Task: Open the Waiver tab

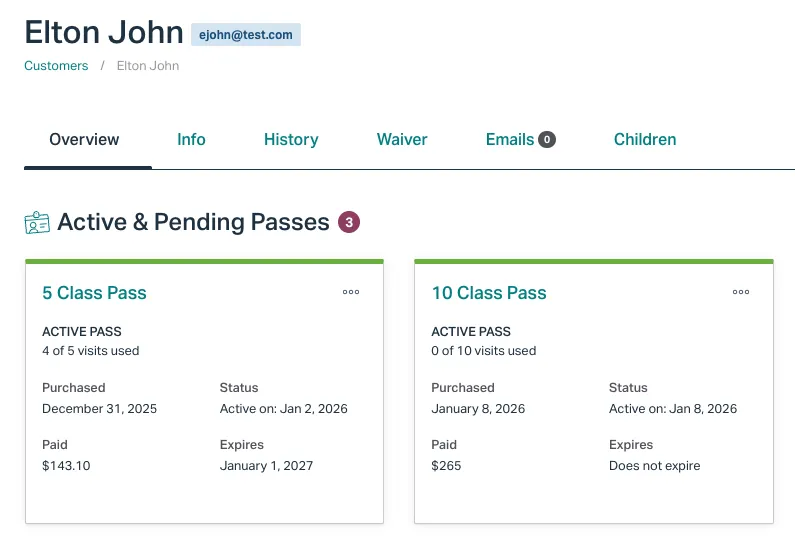Action: (x=402, y=140)
